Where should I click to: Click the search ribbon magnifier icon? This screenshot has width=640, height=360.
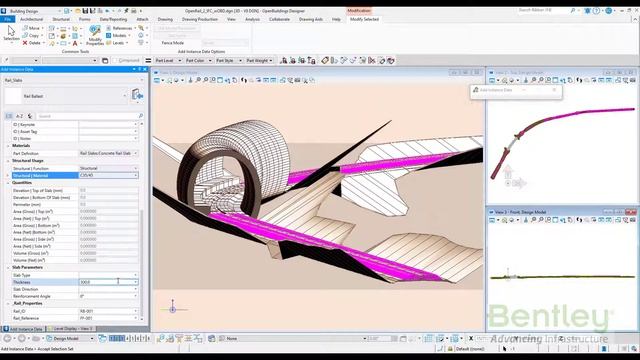click(x=573, y=11)
